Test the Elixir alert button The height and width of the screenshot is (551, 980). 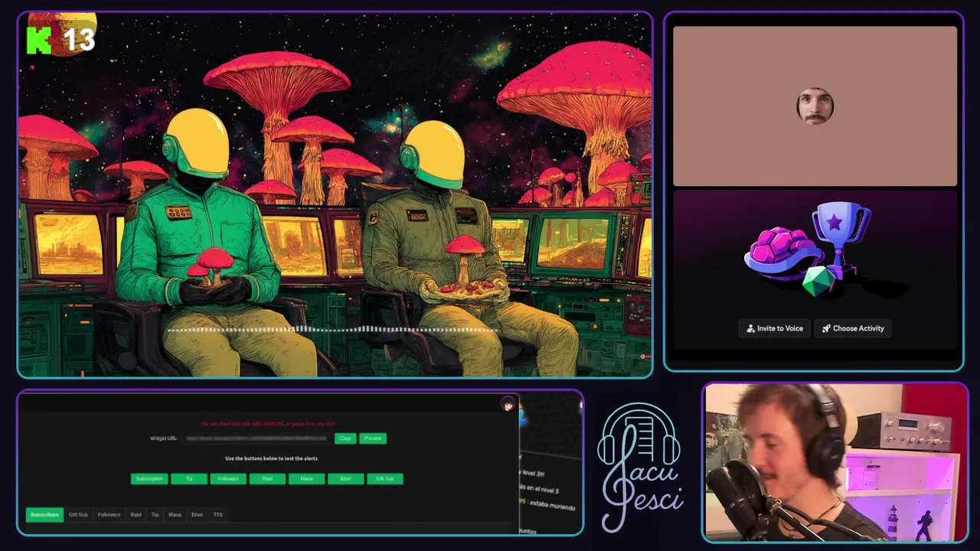click(x=345, y=479)
